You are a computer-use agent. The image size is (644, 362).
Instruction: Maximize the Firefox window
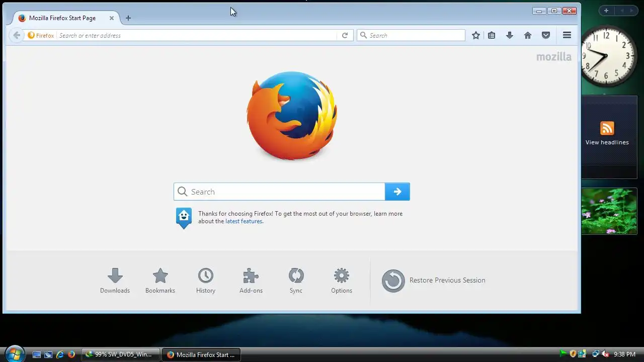click(554, 11)
